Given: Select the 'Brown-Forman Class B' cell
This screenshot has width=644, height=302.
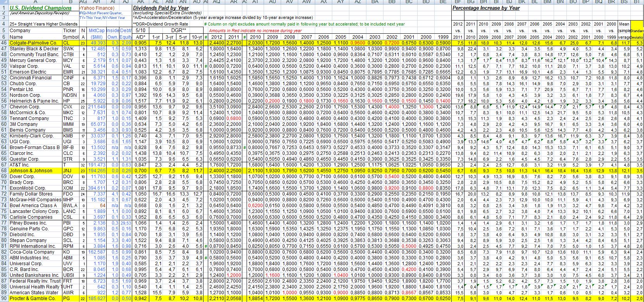Looking at the screenshot, I should 35,148.
